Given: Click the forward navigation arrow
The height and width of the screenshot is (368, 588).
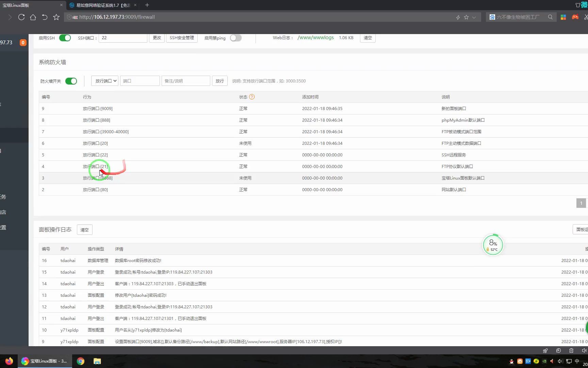Looking at the screenshot, I should point(10,17).
